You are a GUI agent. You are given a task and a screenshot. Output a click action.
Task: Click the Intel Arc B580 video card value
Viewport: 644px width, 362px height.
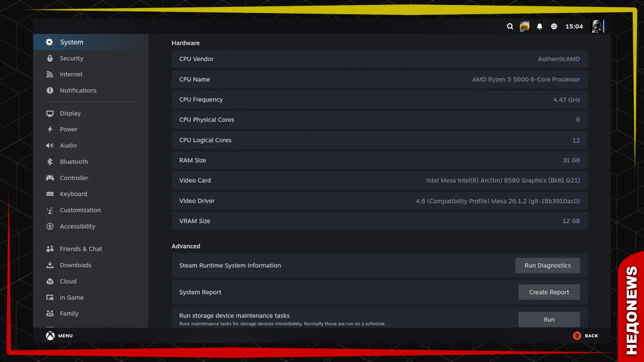503,180
